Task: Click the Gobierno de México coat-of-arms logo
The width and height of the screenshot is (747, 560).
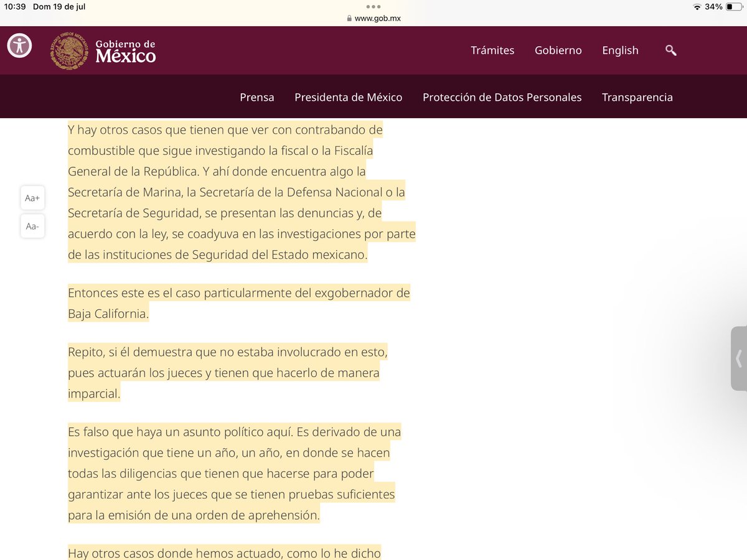Action: click(70, 51)
